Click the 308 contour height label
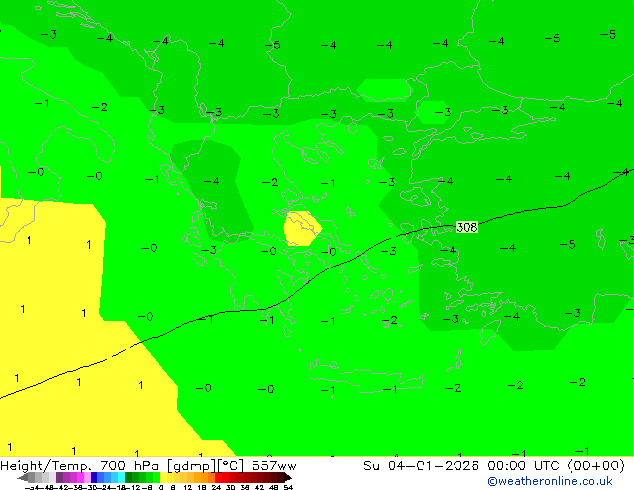This screenshot has width=634, height=490. [x=467, y=227]
